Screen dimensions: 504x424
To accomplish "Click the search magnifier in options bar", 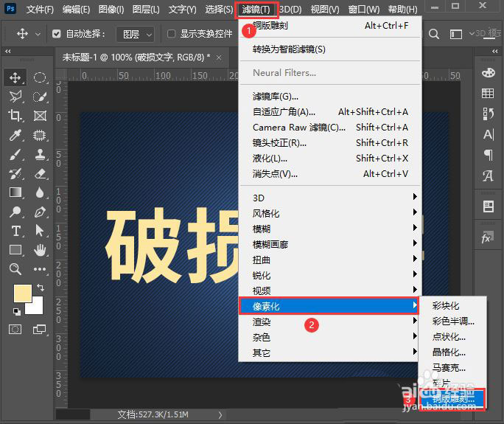I will coord(433,34).
